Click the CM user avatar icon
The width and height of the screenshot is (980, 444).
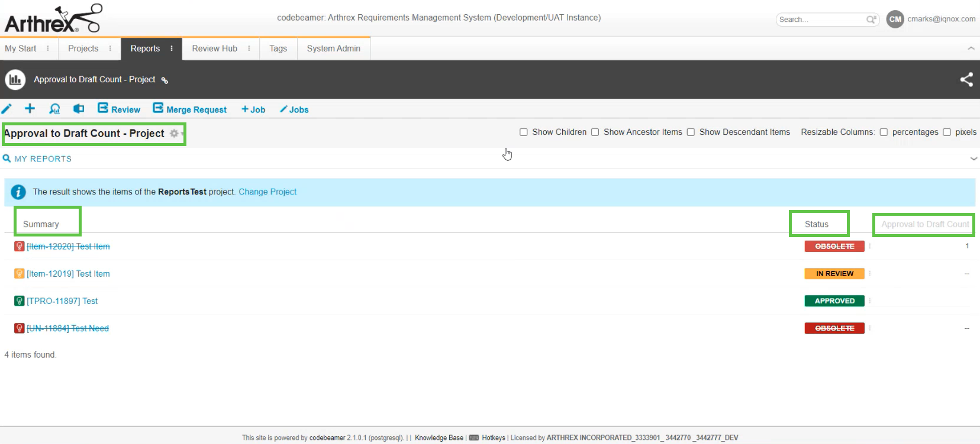895,19
